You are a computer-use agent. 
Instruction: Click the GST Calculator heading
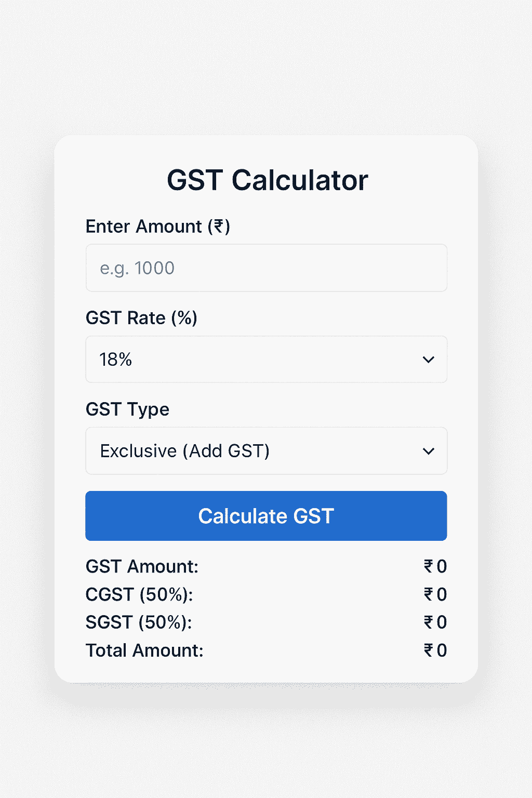[267, 180]
